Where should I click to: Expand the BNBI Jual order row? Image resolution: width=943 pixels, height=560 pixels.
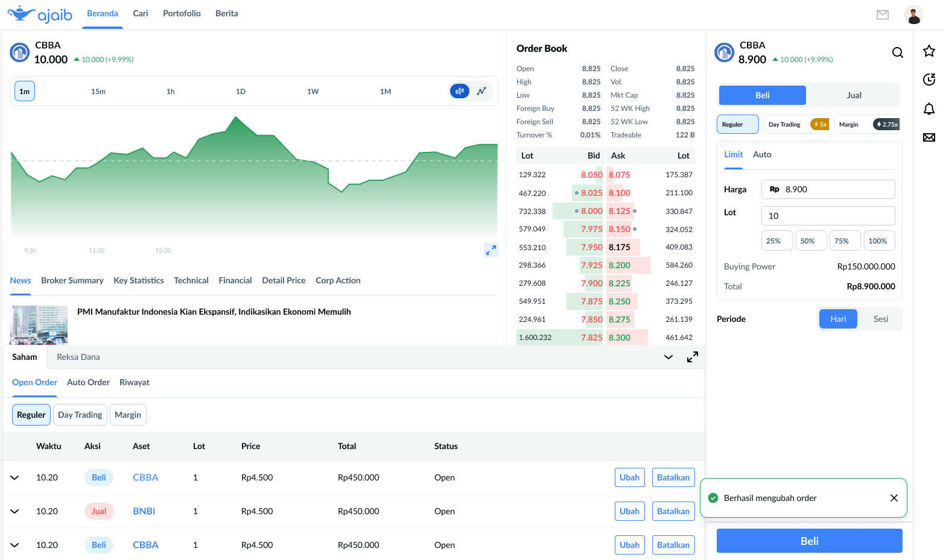tap(15, 511)
